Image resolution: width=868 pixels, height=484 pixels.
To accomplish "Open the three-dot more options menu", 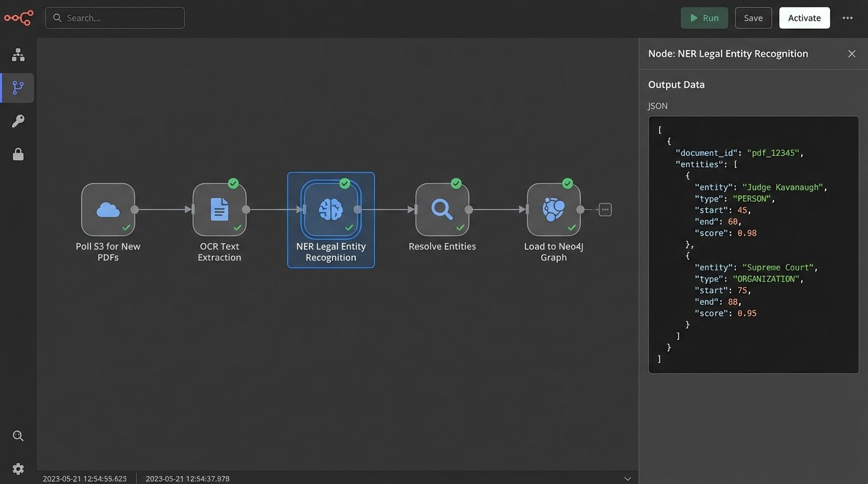I will coord(848,18).
